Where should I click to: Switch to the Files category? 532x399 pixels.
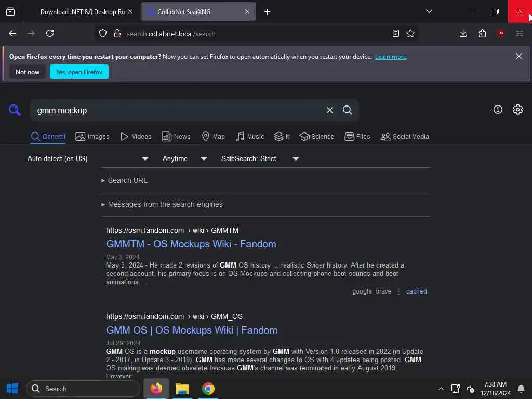[x=357, y=137]
